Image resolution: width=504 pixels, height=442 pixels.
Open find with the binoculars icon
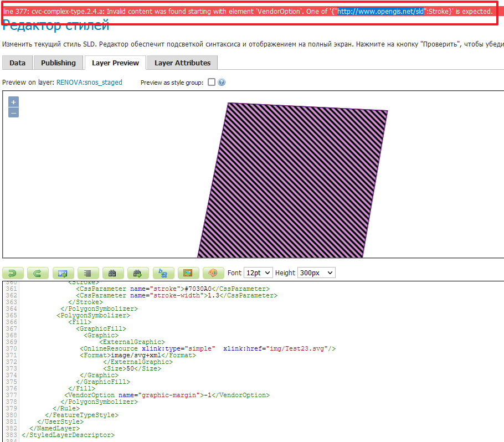pyautogui.click(x=113, y=273)
